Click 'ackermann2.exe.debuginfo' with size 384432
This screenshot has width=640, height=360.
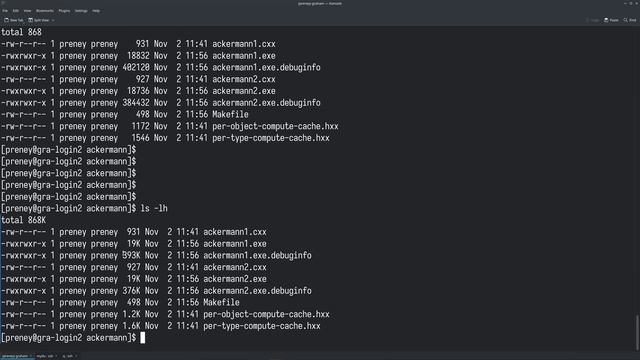pos(266,103)
